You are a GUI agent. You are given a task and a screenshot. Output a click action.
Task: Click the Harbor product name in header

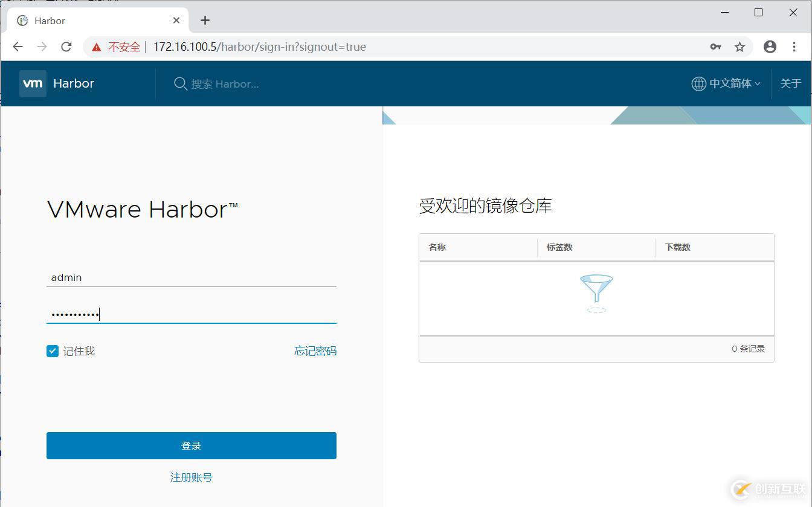[74, 83]
